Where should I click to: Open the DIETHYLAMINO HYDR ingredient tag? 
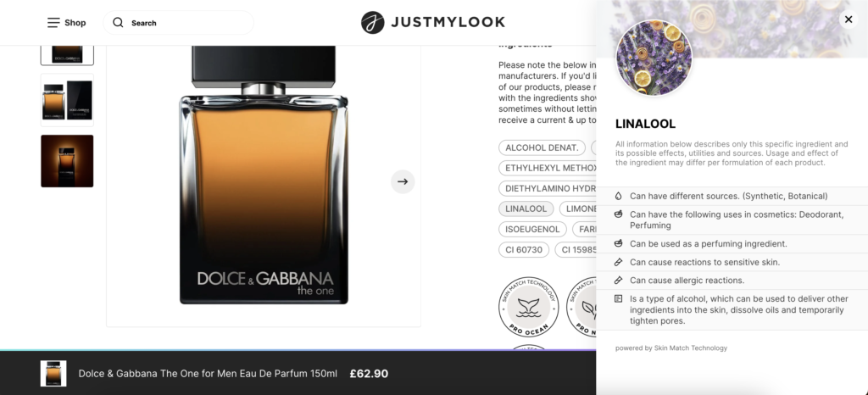548,188
